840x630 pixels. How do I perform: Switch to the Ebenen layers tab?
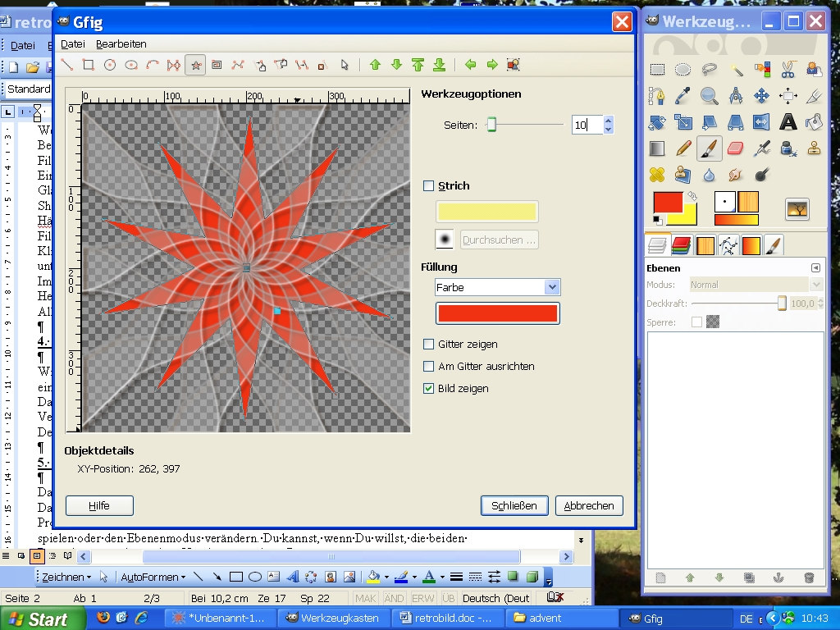point(657,245)
